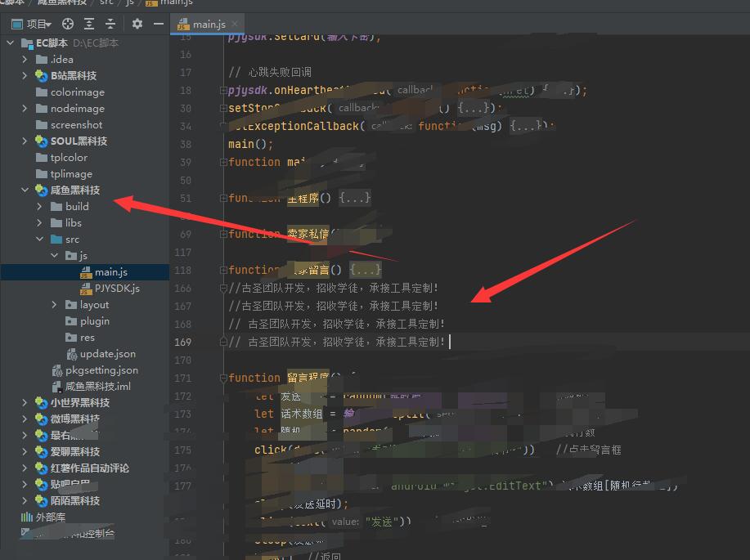The height and width of the screenshot is (560, 750).
Task: Select the colorimage folder
Action: pyautogui.click(x=77, y=92)
